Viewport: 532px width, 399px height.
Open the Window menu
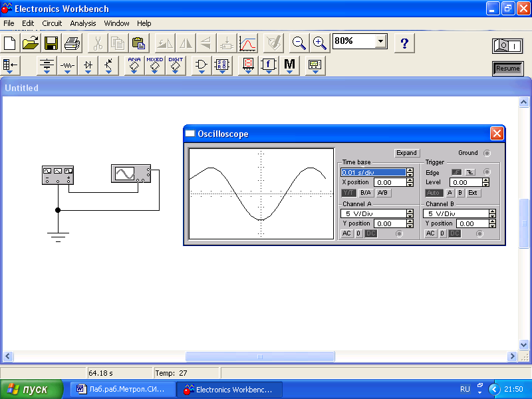click(116, 23)
